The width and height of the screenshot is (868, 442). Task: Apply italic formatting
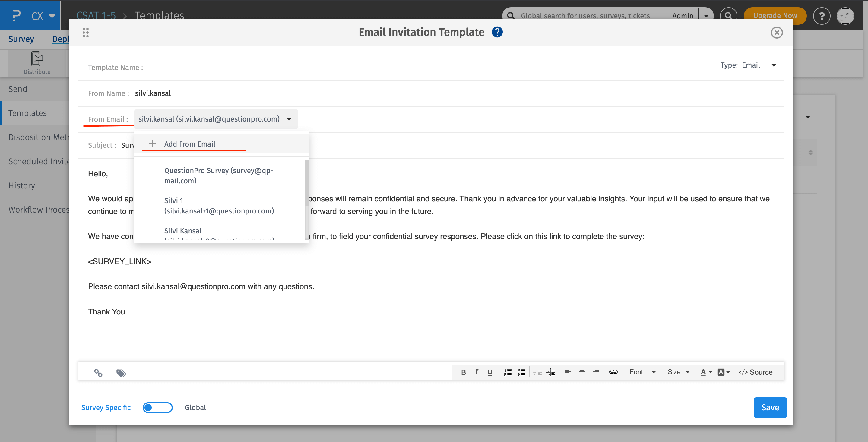pos(477,372)
